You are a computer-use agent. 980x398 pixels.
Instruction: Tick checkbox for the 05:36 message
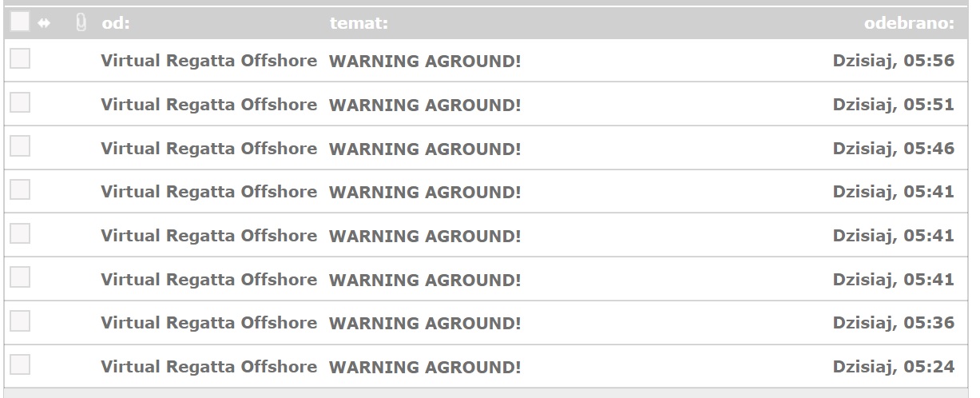pyautogui.click(x=20, y=321)
